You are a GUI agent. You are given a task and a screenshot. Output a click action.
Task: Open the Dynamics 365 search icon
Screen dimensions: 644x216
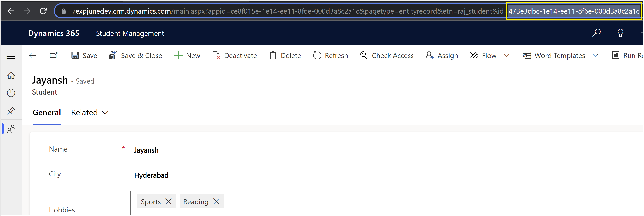click(x=596, y=33)
